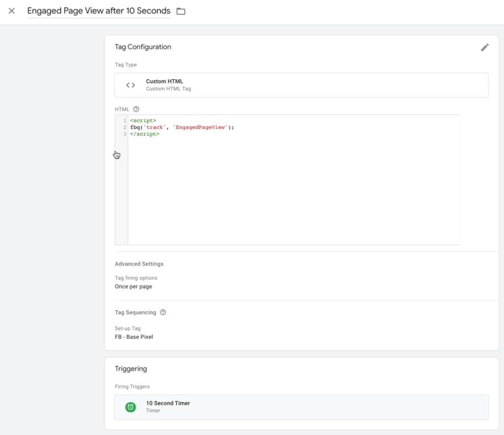
Task: Open the Once per page firing option
Action: click(x=133, y=287)
